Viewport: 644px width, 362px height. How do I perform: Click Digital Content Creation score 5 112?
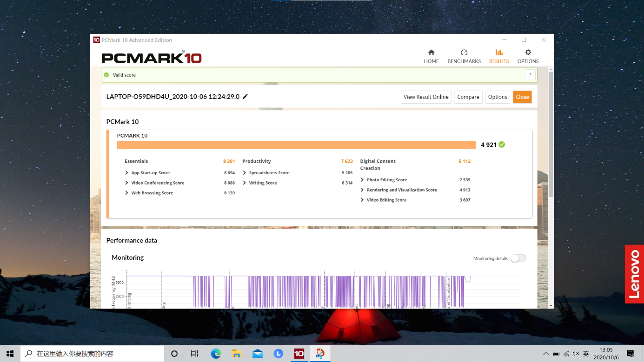[x=465, y=161]
